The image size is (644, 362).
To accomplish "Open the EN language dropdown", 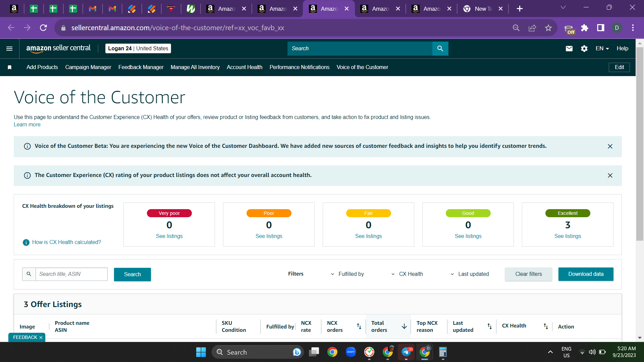I will click(602, 49).
